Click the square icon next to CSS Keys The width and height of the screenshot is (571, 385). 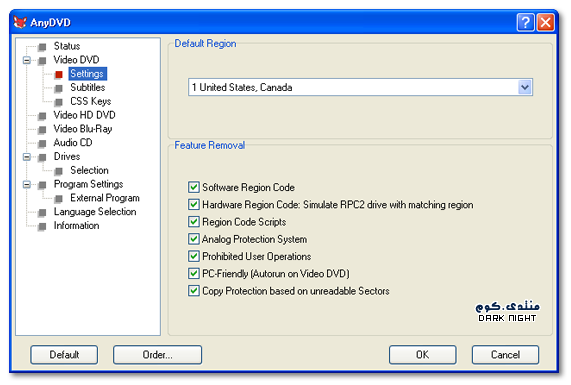point(59,102)
